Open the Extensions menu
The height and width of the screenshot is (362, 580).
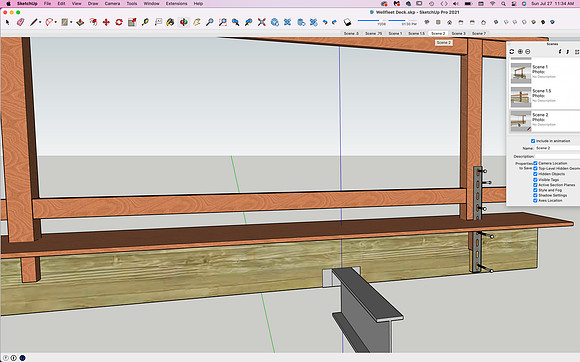pyautogui.click(x=176, y=3)
